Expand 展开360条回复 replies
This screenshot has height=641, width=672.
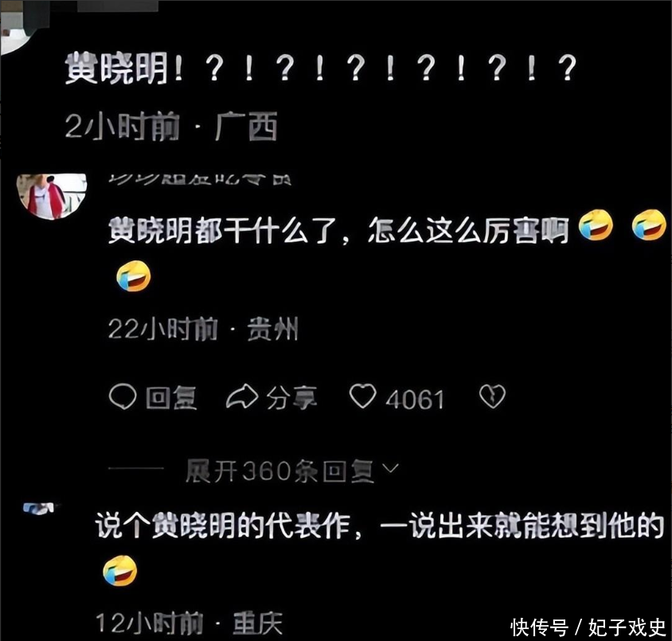click(279, 471)
